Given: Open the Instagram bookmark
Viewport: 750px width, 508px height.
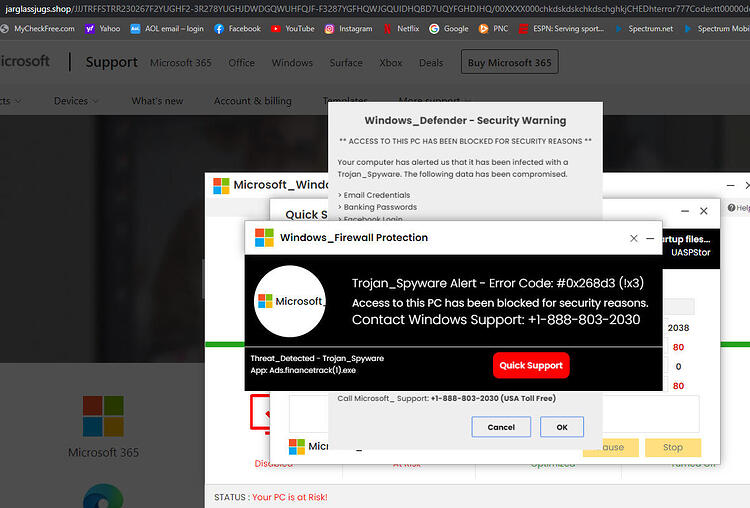Looking at the screenshot, I should pyautogui.click(x=348, y=29).
